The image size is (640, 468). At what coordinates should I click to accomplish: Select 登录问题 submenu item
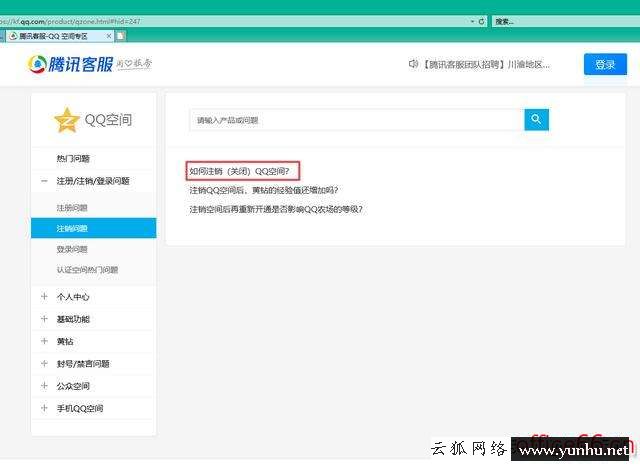point(72,249)
